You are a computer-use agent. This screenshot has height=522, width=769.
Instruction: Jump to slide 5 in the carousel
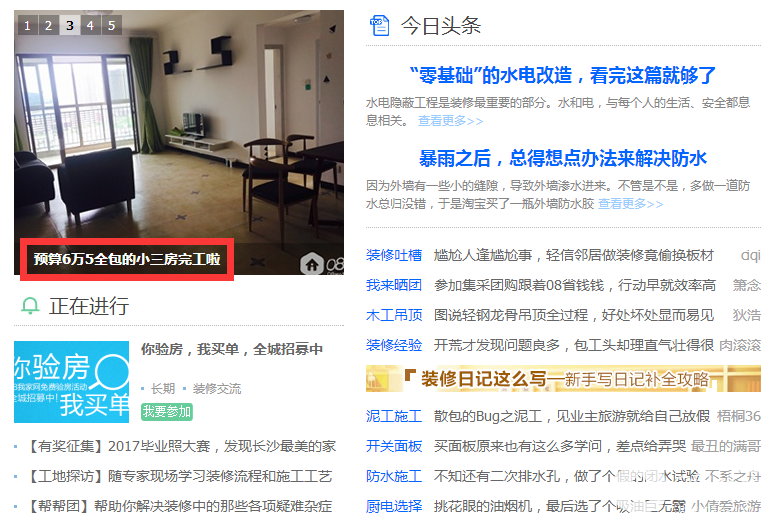coord(111,25)
